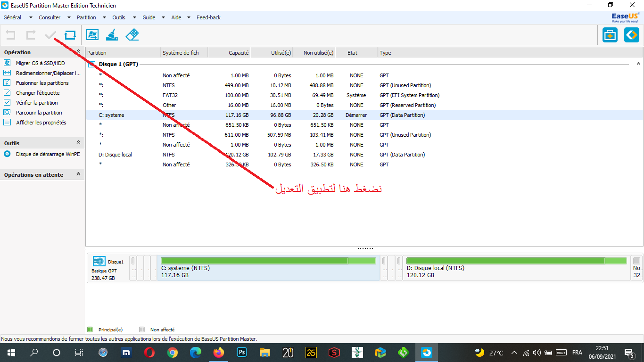This screenshot has width=644, height=362.
Task: Open the Consulter menu
Action: [x=50, y=17]
